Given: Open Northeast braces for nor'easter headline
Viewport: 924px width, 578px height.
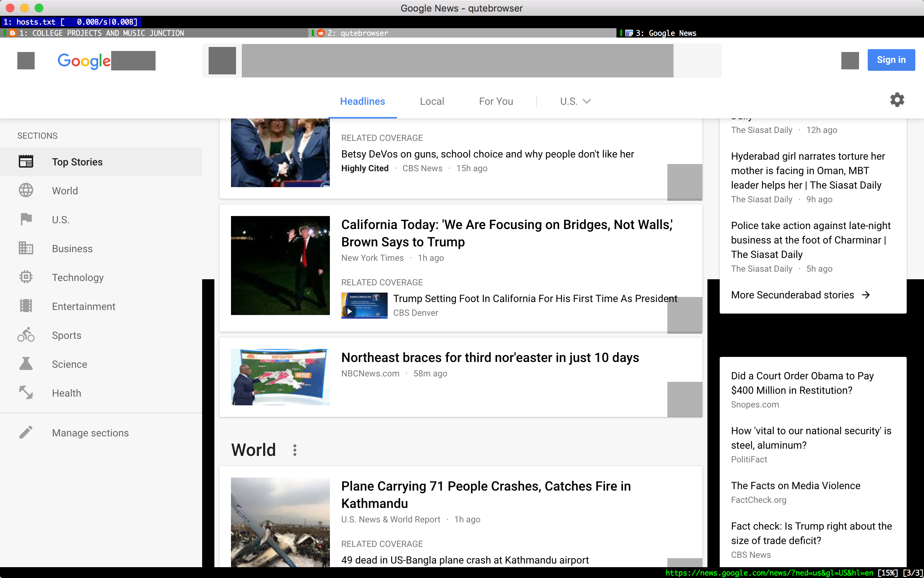Looking at the screenshot, I should click(490, 357).
